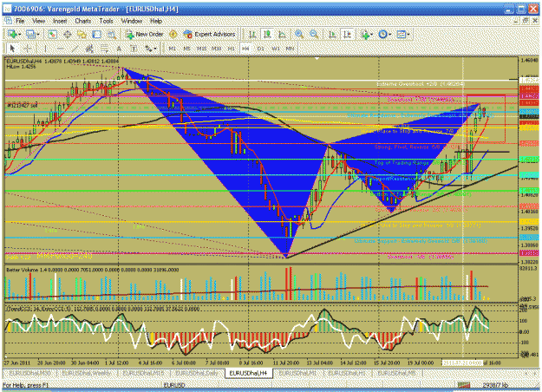This screenshot has width=542, height=392.
Task: Toggle the Market Watch window
Action: [52, 34]
